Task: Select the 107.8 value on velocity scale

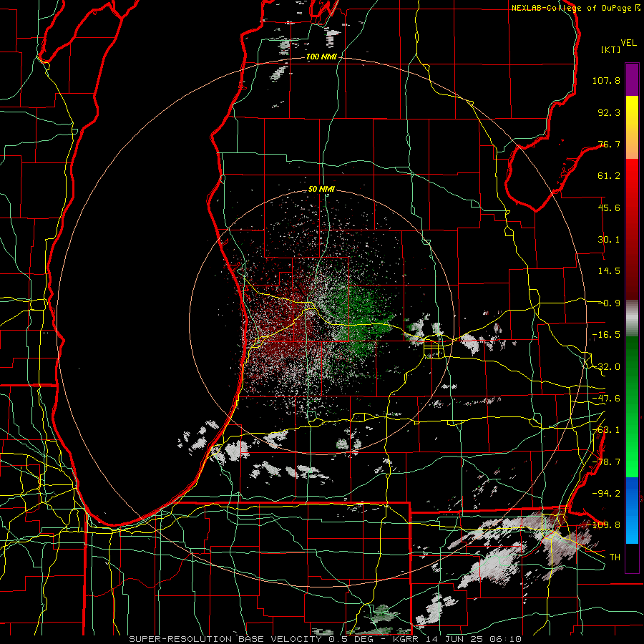Action: [x=606, y=80]
